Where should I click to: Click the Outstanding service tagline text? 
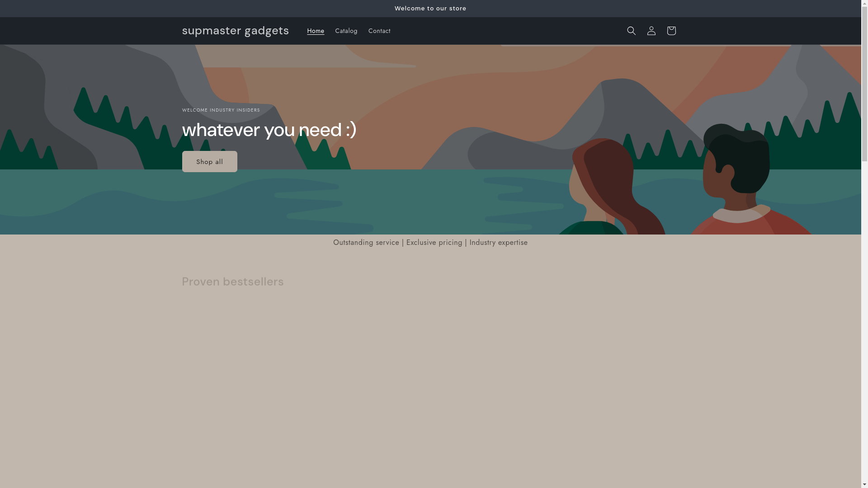[430, 243]
